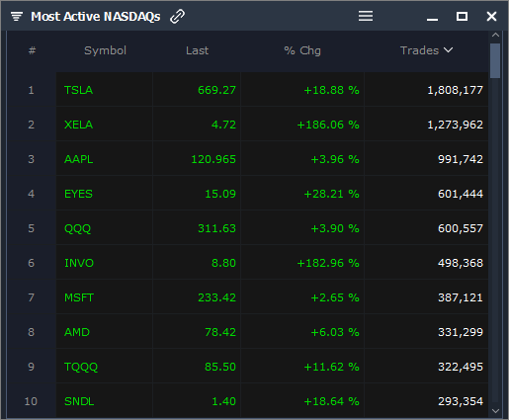The height and width of the screenshot is (420, 509).
Task: Sort by the Last column header
Action: (197, 50)
